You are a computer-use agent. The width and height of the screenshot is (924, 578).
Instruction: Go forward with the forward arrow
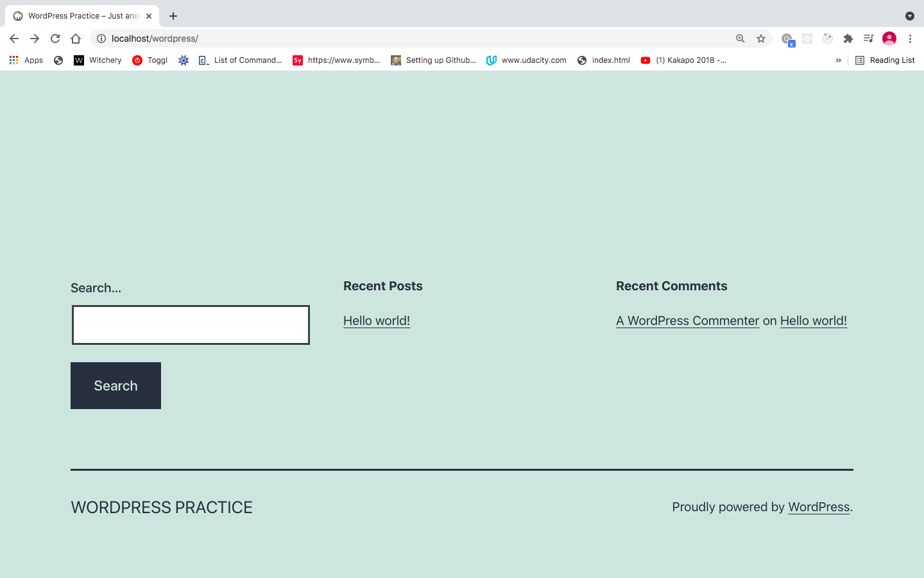[x=35, y=39]
